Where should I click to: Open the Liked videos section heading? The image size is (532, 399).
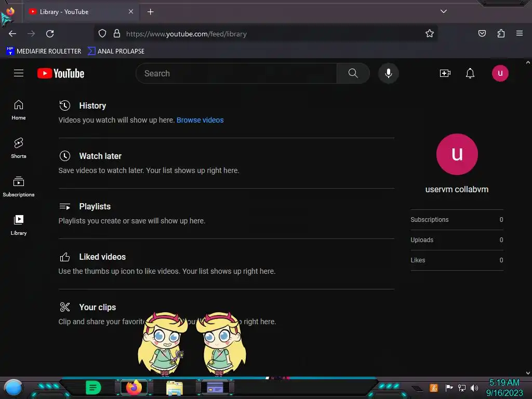tap(102, 257)
